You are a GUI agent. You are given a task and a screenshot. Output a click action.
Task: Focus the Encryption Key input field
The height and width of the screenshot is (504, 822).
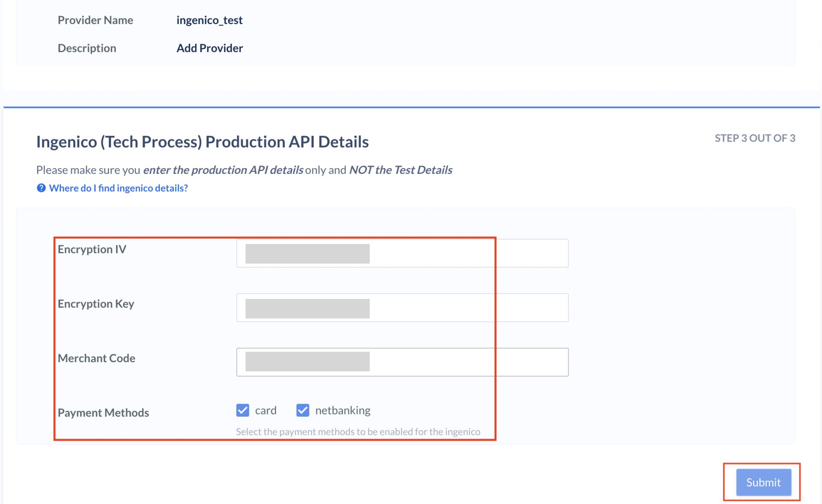pos(402,307)
